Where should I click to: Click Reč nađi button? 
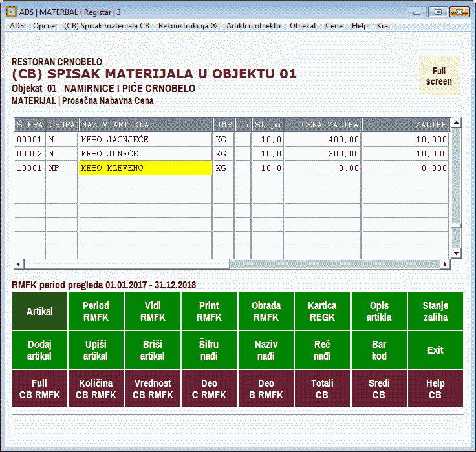pos(322,350)
